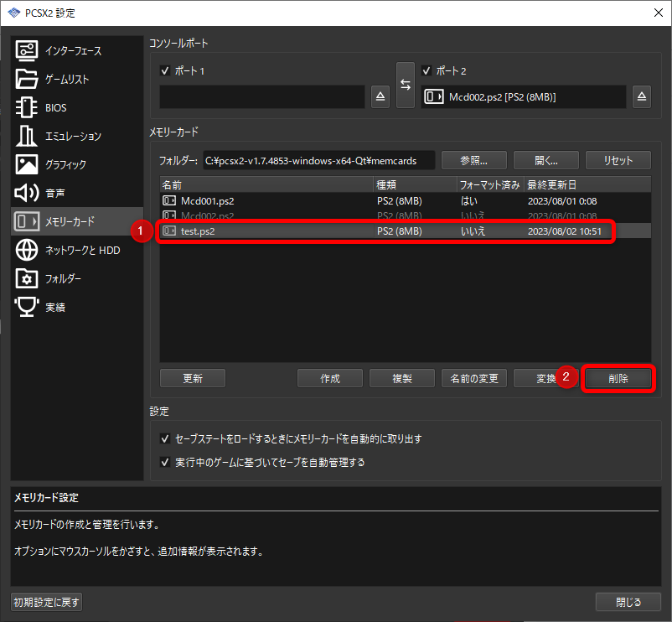Open the グラフィック settings section
This screenshot has height=622, width=672.
click(75, 164)
